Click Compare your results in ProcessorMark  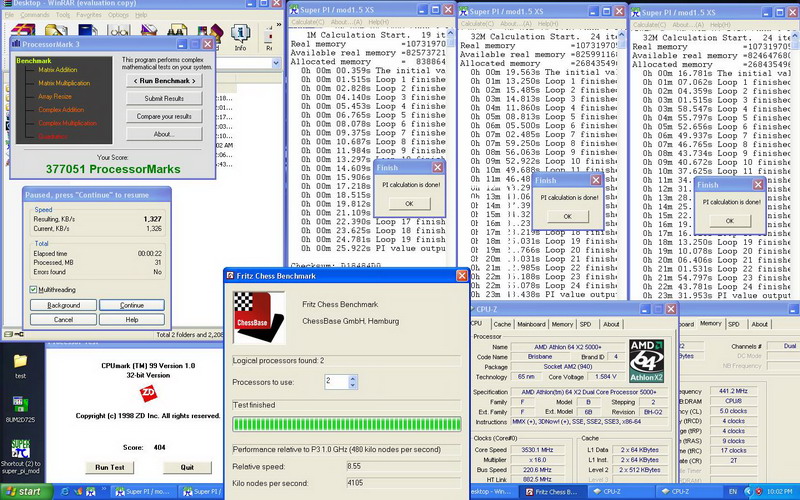pos(164,116)
